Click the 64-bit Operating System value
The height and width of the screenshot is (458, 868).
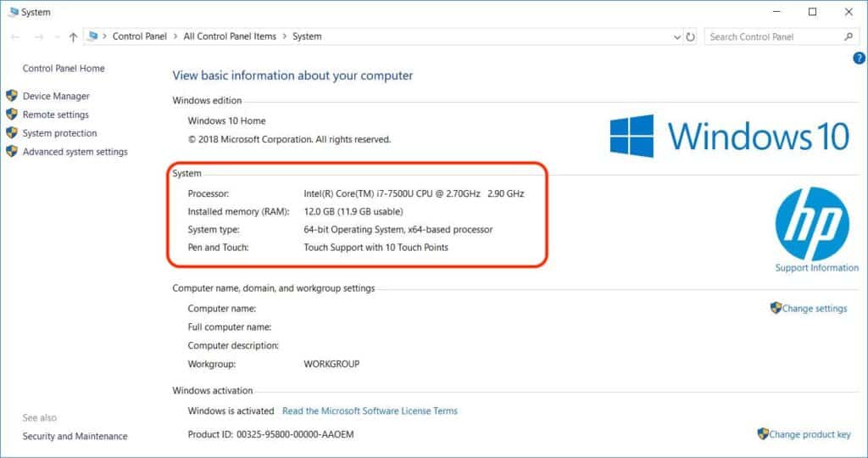click(x=398, y=229)
